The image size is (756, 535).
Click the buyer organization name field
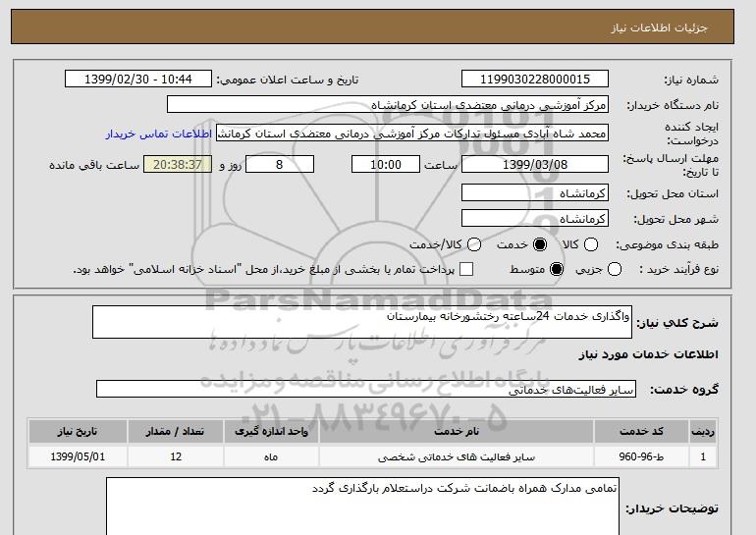(x=388, y=105)
